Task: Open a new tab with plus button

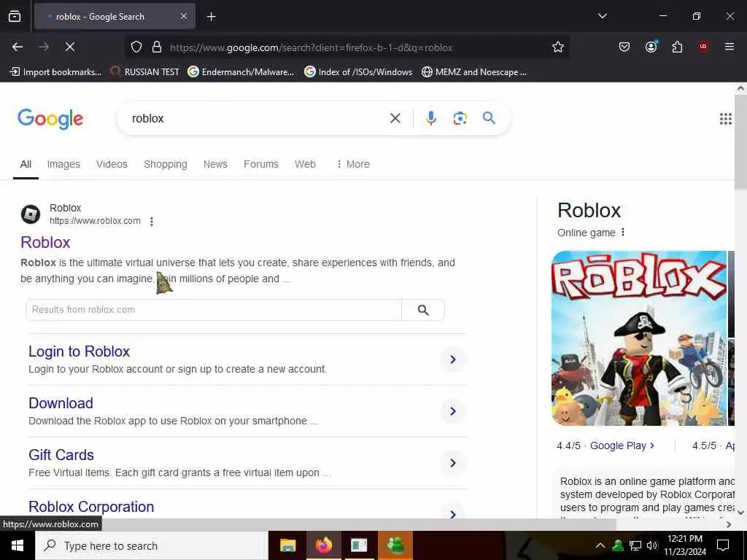Action: tap(211, 17)
